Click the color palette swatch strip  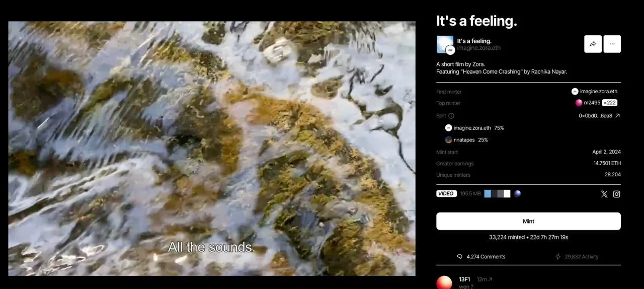(x=497, y=194)
